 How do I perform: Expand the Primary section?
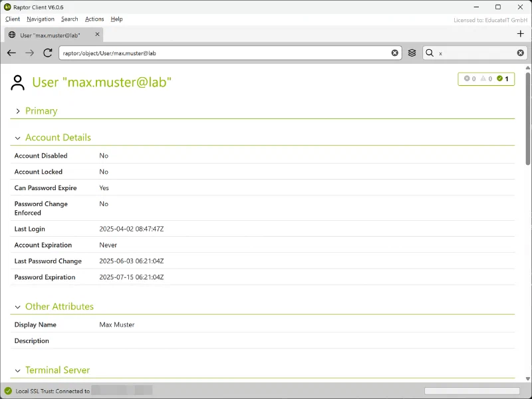pos(18,111)
